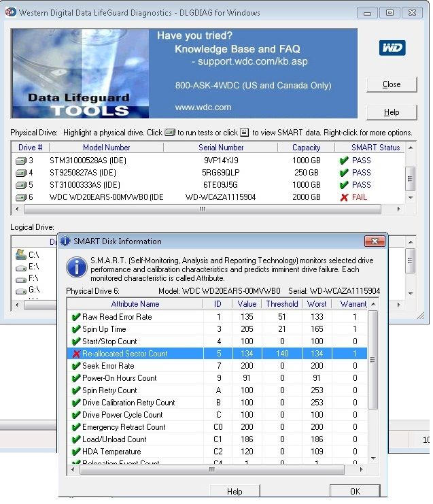Select drive 5 disk icon
The height and width of the screenshot is (504, 433).
(21, 185)
